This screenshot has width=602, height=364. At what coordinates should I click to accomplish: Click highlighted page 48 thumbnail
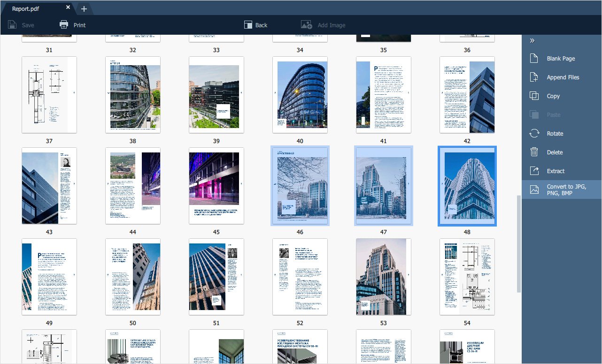coord(467,186)
